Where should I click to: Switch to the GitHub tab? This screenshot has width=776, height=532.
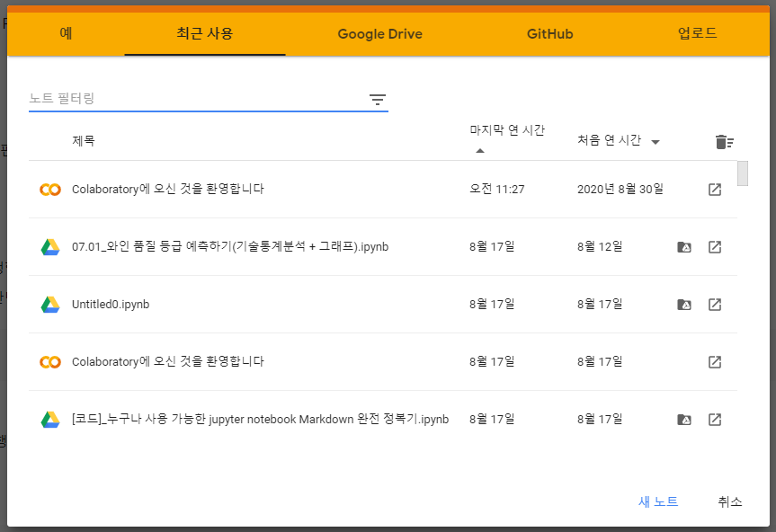pos(549,33)
